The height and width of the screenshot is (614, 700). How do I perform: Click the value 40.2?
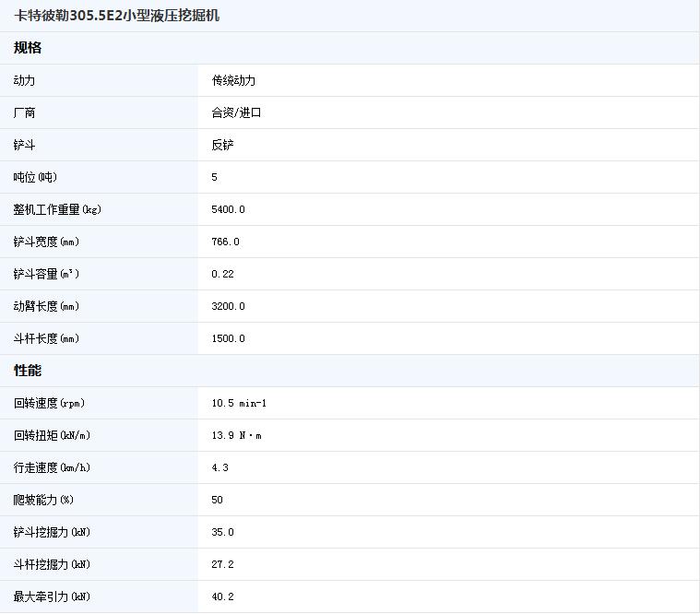[223, 596]
